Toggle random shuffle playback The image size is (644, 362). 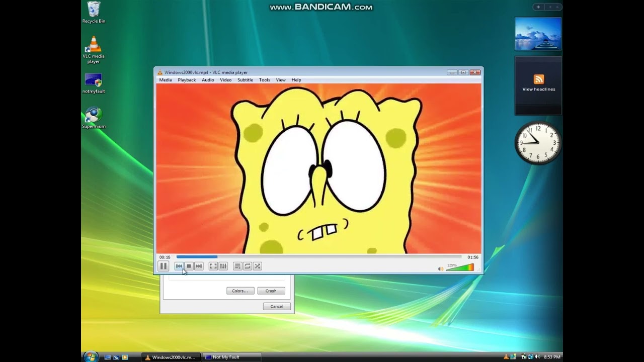[x=258, y=266]
